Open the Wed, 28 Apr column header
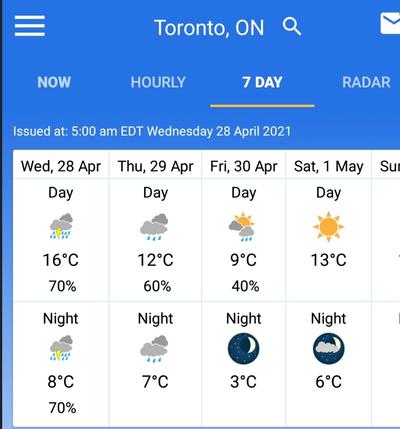 pyautogui.click(x=61, y=166)
